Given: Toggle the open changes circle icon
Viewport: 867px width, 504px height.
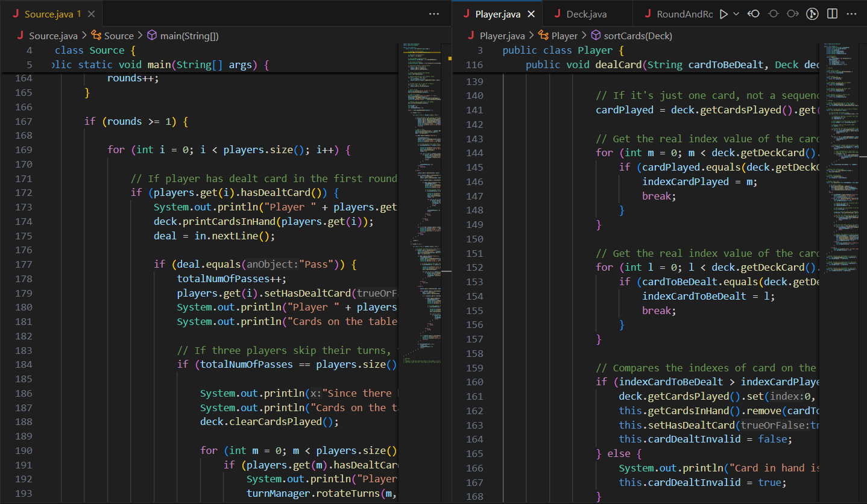Looking at the screenshot, I should point(774,14).
